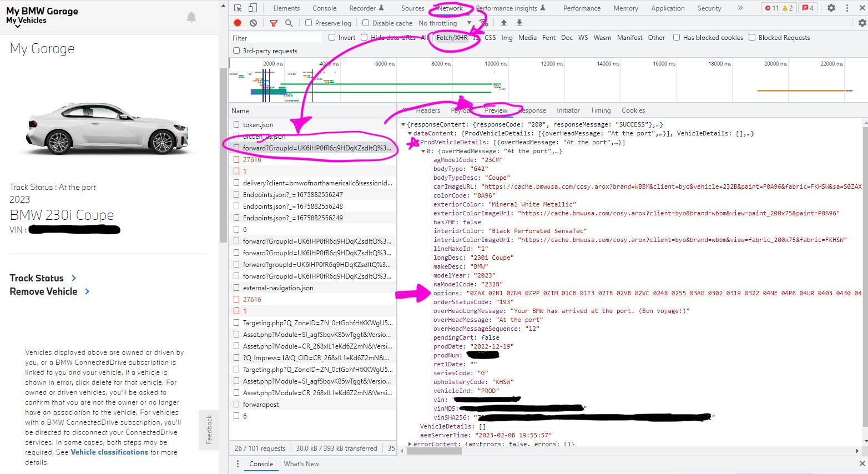Image resolution: width=868 pixels, height=474 pixels.
Task: Open network search magnifier
Action: point(289,23)
